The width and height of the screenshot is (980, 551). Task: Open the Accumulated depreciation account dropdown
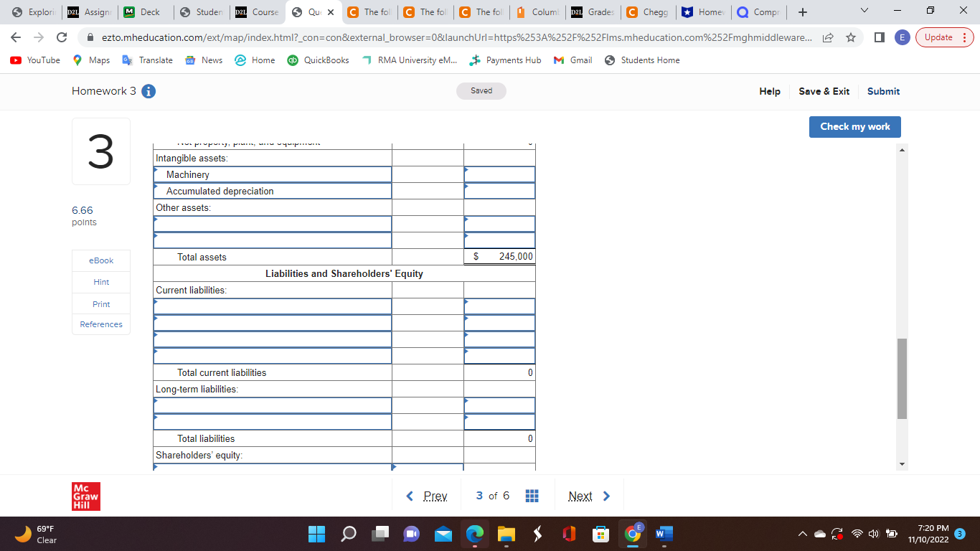point(273,191)
